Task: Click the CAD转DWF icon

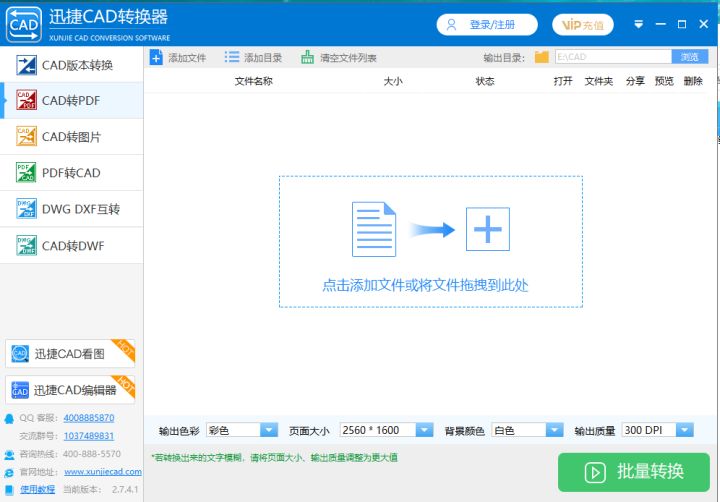Action: coord(26,245)
